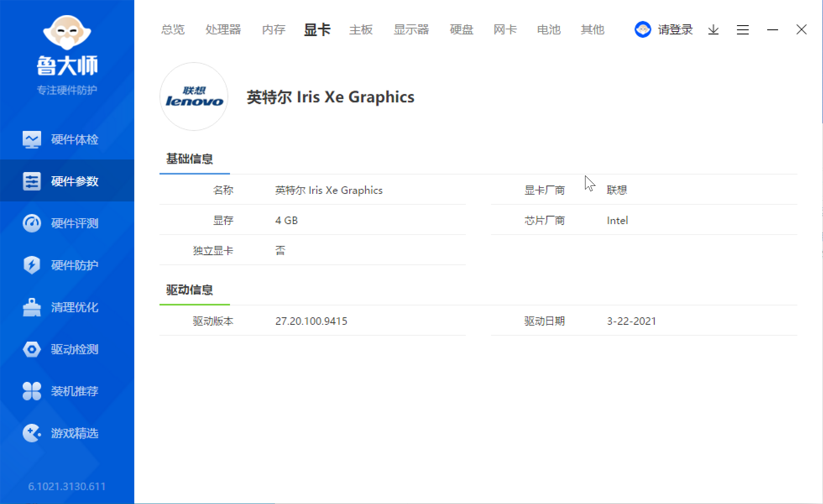
Task: Click the 请登录 login link
Action: (x=675, y=29)
